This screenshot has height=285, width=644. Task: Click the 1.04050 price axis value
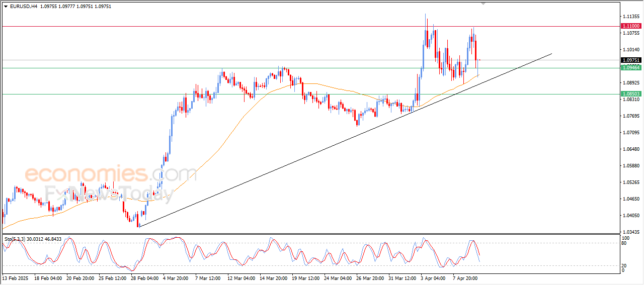pos(631,216)
